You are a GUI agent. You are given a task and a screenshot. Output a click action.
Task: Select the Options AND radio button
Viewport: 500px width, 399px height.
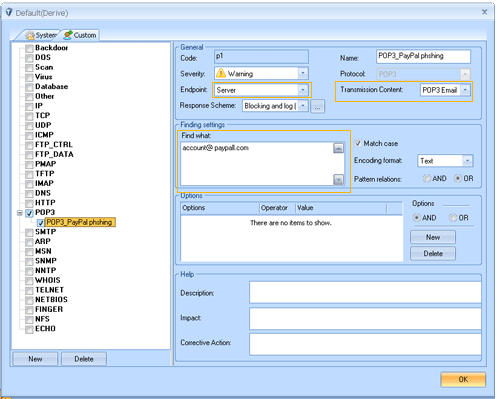[416, 218]
